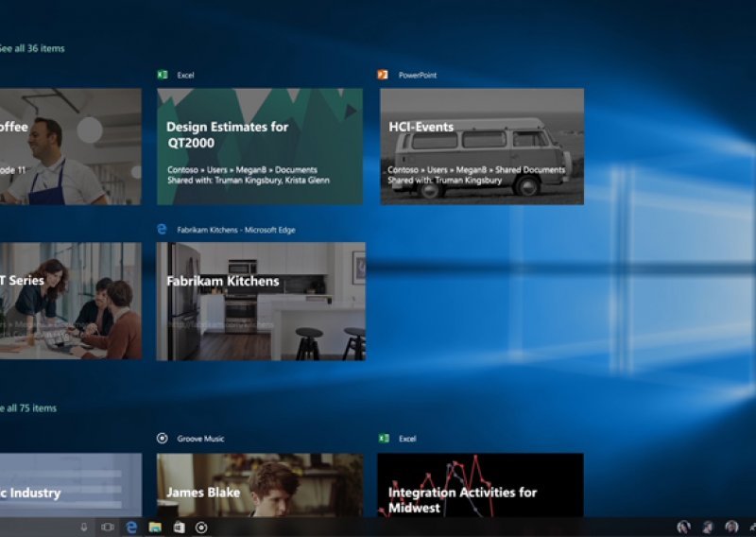
Task: Open the Design Estimates for QT2000 activity card
Action: 260,147
